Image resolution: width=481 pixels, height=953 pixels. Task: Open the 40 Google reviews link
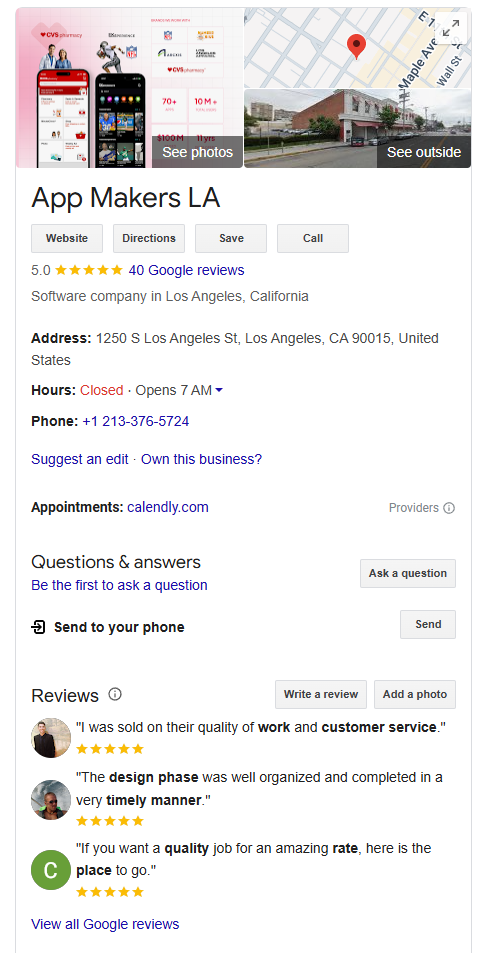point(187,270)
